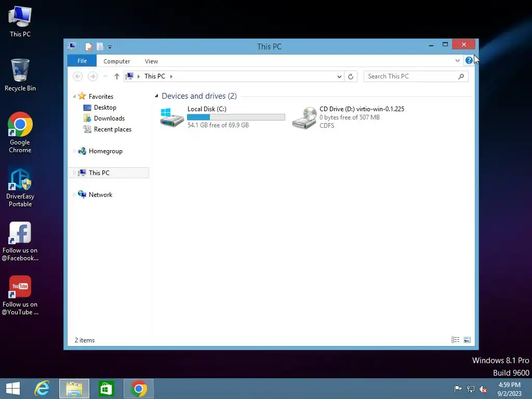Click the 54.1 GB free of 69.9 GB text
The width and height of the screenshot is (532, 399).
coord(218,125)
